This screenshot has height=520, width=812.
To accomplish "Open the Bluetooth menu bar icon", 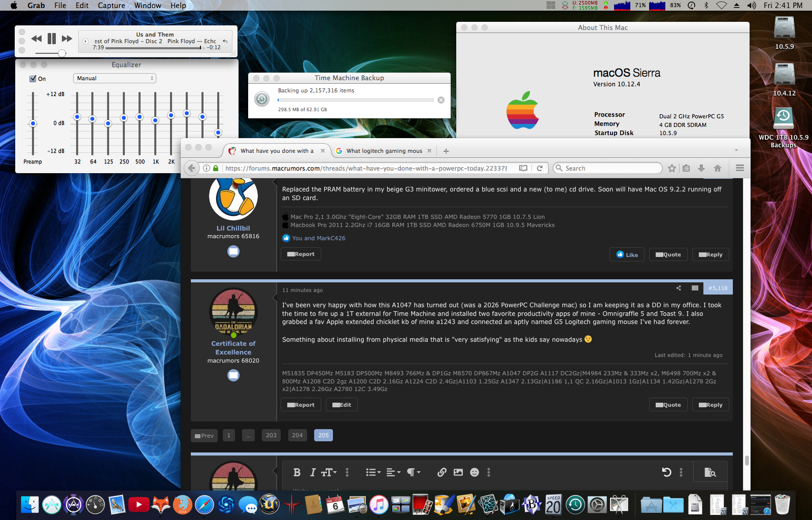I will [706, 6].
